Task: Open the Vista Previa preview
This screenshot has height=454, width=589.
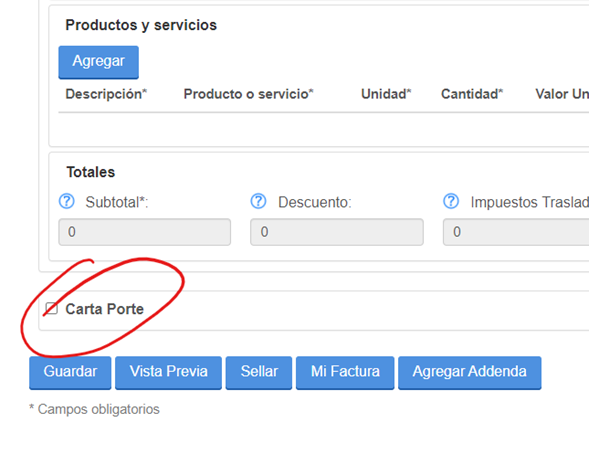Action: (168, 373)
